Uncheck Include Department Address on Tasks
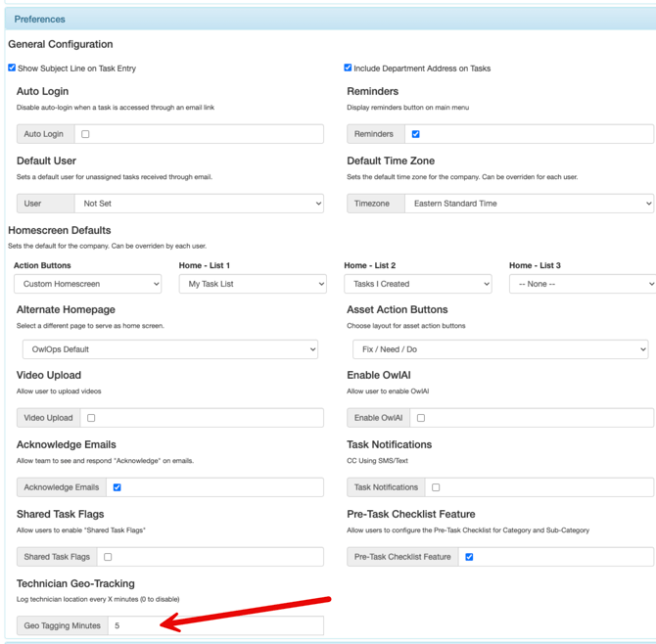The height and width of the screenshot is (644, 656). point(348,69)
